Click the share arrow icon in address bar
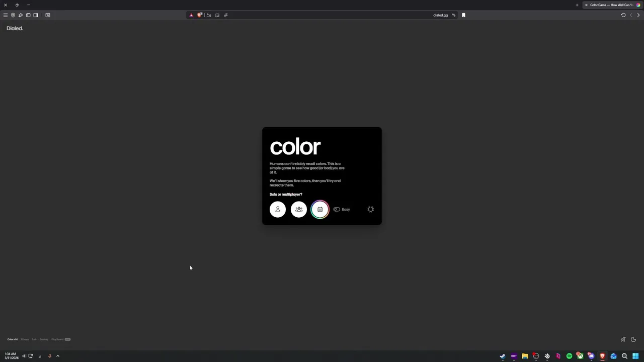Viewport: 644px width, 362px height. click(208, 15)
